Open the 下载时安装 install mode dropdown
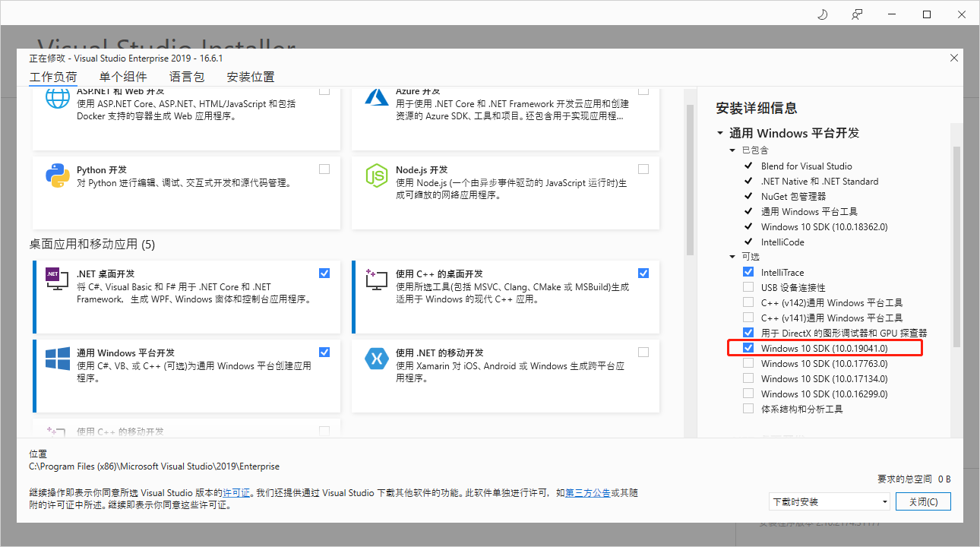Viewport: 980px width, 547px height. (829, 501)
